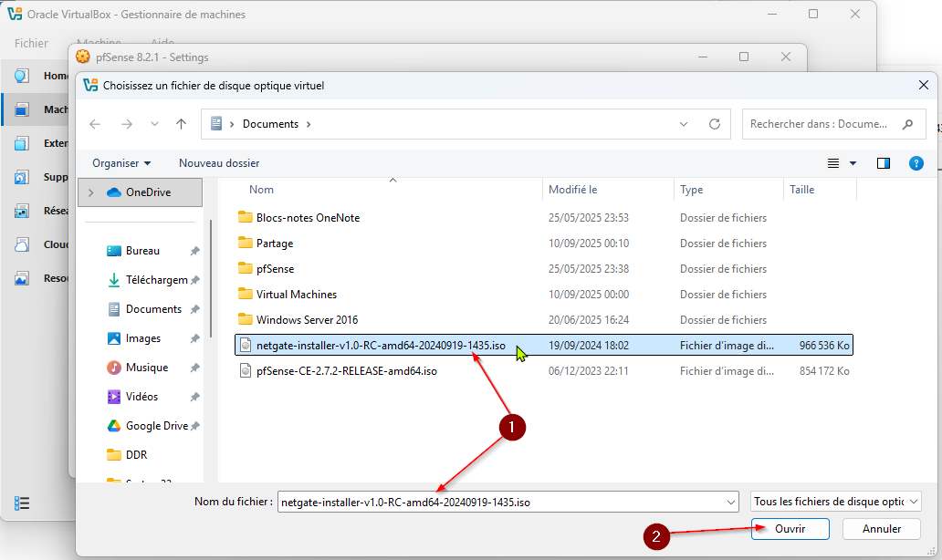Open the Virtual Machines folder
This screenshot has height=560, width=942.
click(x=296, y=295)
